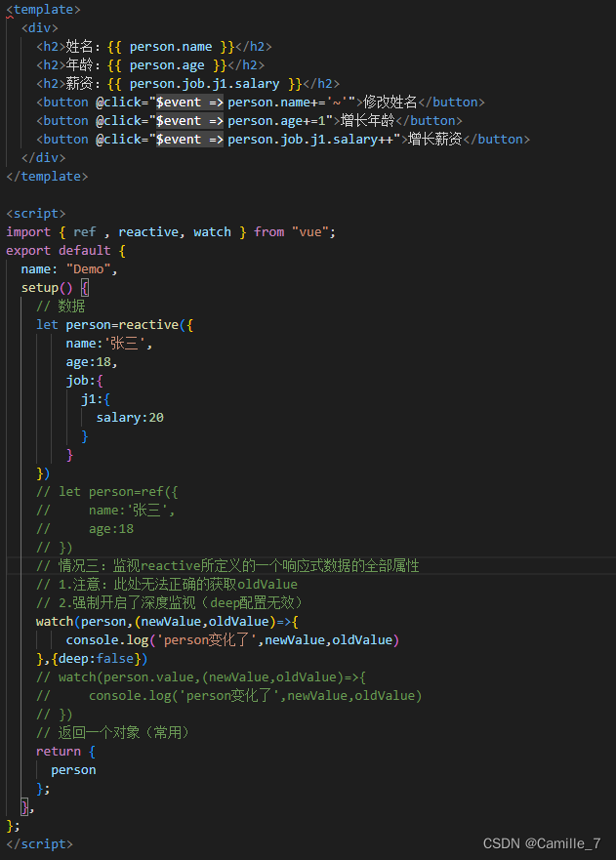Click the uncommented 'age:18,' property line
Screen dimensions: 616x860
92,362
